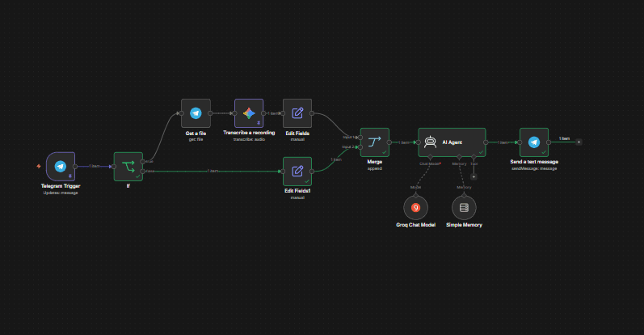The width and height of the screenshot is (644, 335).
Task: Click the Memory connector on AI Agent
Action: pos(459,157)
